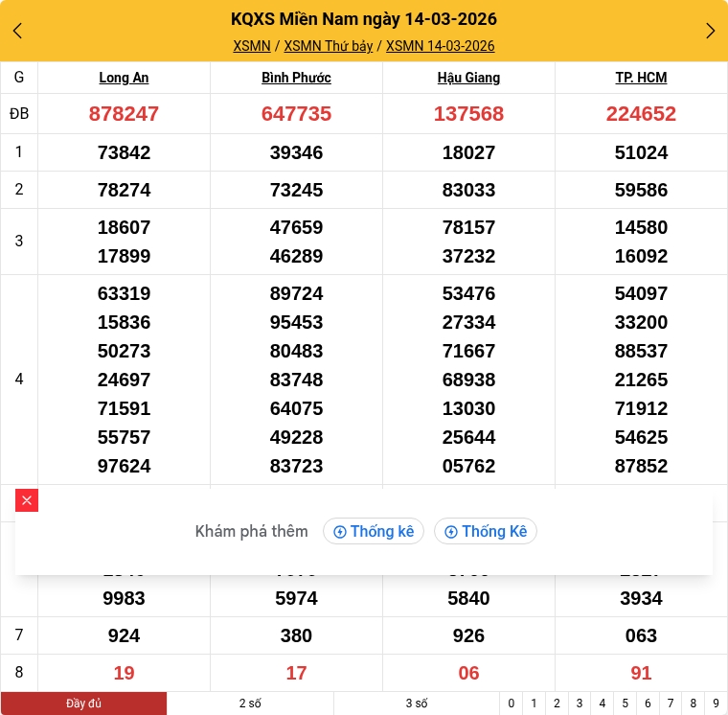Filter results by digit 9
The width and height of the screenshot is (728, 715).
716,703
